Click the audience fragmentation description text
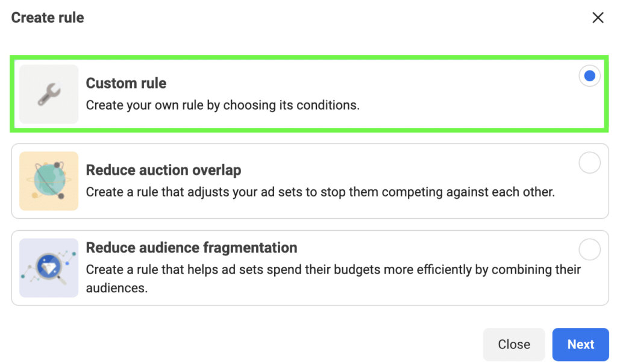This screenshot has width=617, height=364. coord(301,277)
